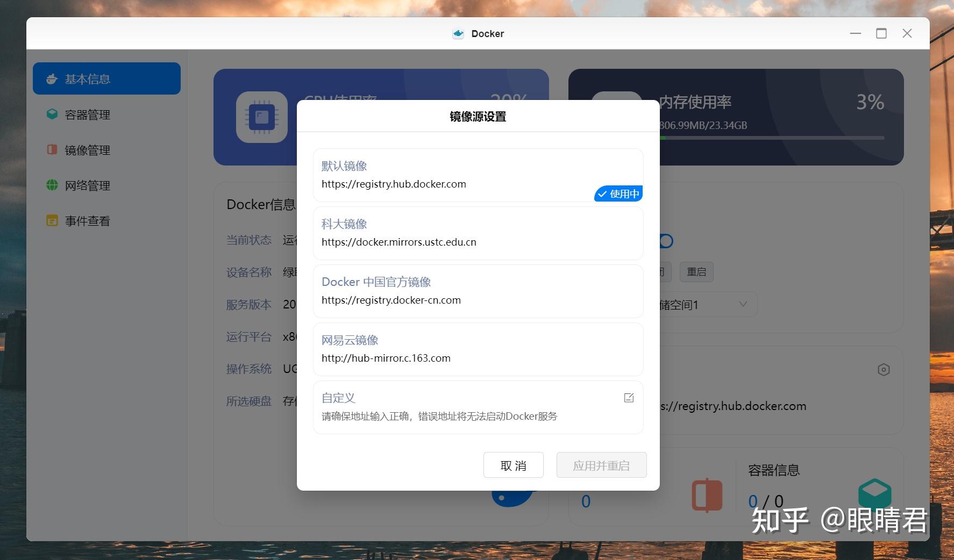
Task: Open 容器管理 via its green container icon
Action: click(52, 114)
